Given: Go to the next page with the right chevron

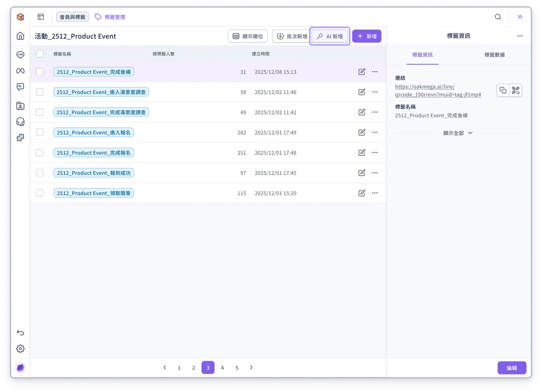Looking at the screenshot, I should 251,367.
